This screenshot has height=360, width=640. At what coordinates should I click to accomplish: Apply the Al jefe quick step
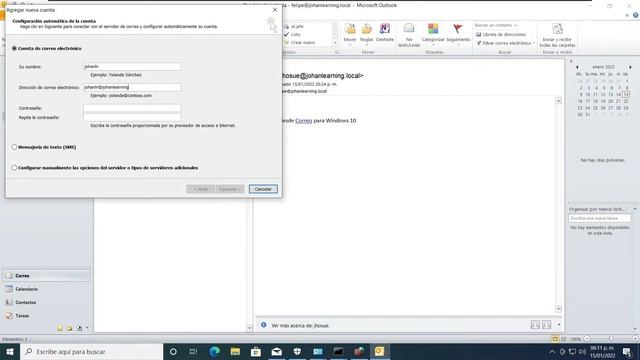pyautogui.click(x=294, y=26)
